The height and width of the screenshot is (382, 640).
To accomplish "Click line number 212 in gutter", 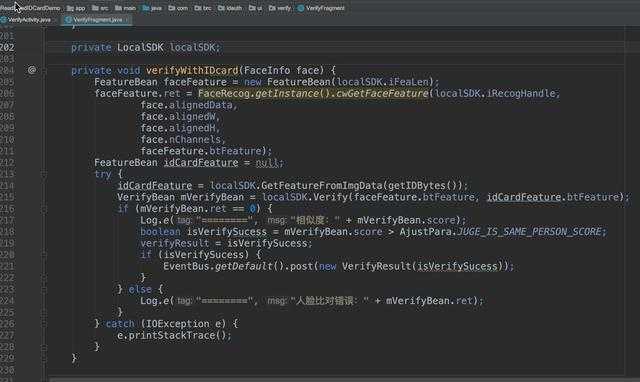I will point(7,162).
